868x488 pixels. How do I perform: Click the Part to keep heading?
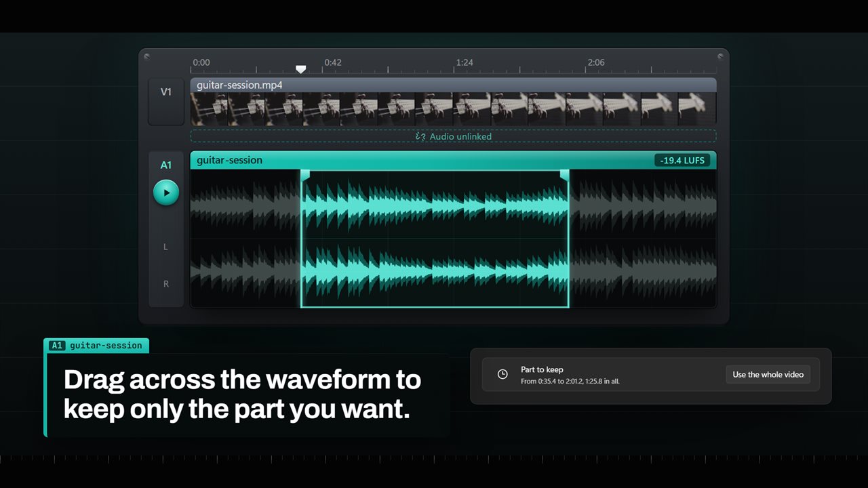point(542,369)
